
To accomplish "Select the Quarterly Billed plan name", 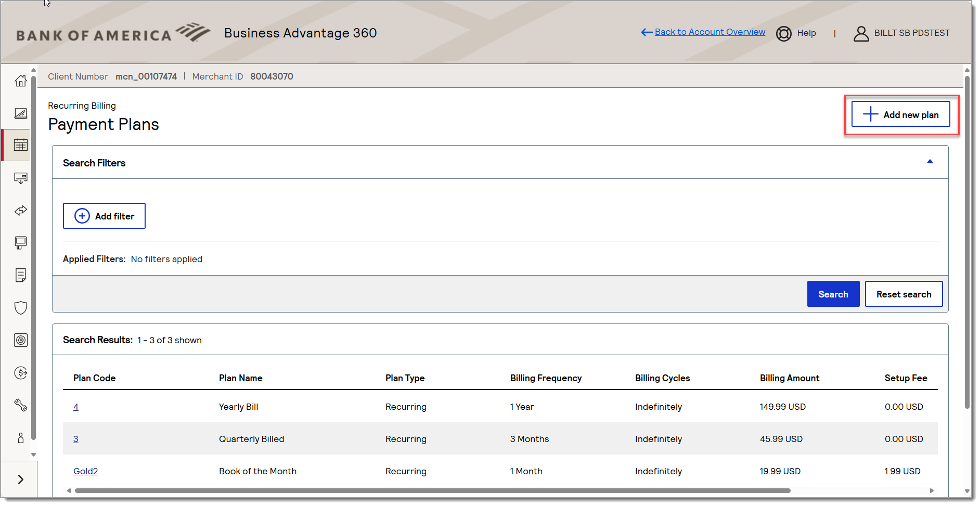I will [252, 439].
